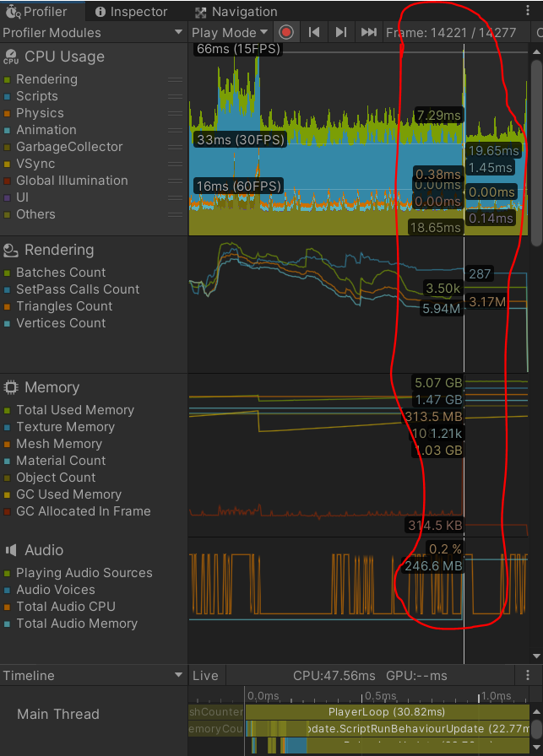Grab the reorder handle beside Rendering category
Viewport: 543px width, 756px height.
pos(175,79)
